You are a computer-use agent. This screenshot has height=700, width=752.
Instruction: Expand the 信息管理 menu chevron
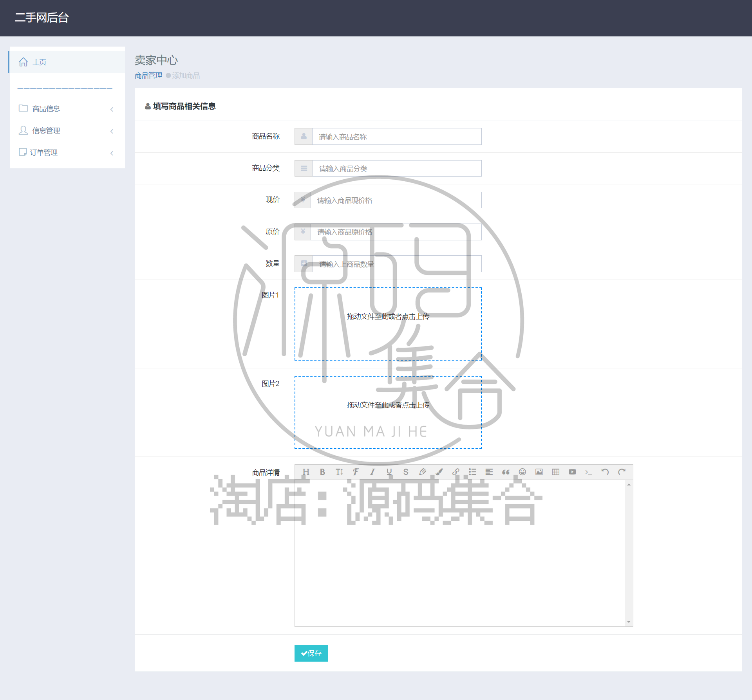[112, 131]
